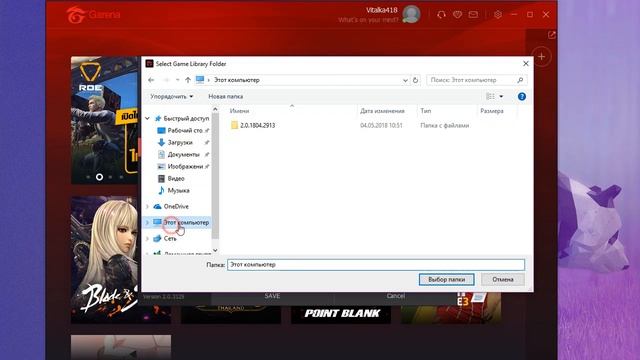The height and width of the screenshot is (360, 640).
Task: Go back with the dialog back arrow
Action: (x=151, y=80)
